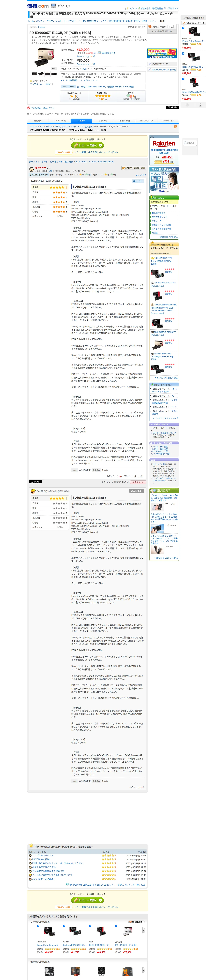
Task: Click the Rakuten logo advertisement
Action: click(164, 144)
